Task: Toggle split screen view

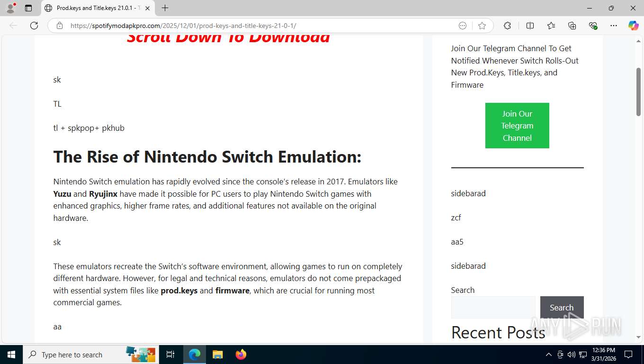Action: (530, 26)
